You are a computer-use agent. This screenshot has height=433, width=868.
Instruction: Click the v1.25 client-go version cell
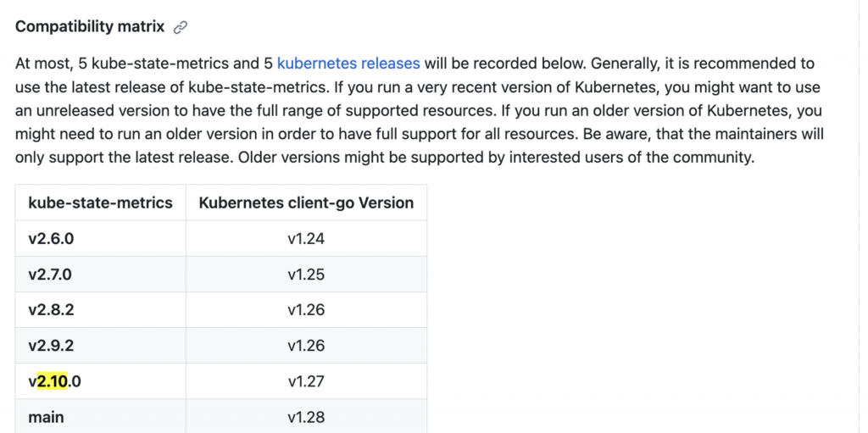point(306,274)
